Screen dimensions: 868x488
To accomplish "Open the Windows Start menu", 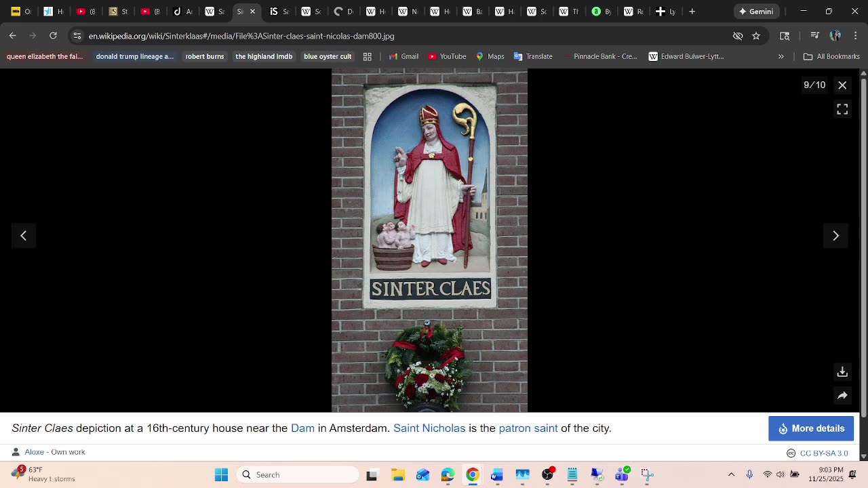I will point(222,474).
